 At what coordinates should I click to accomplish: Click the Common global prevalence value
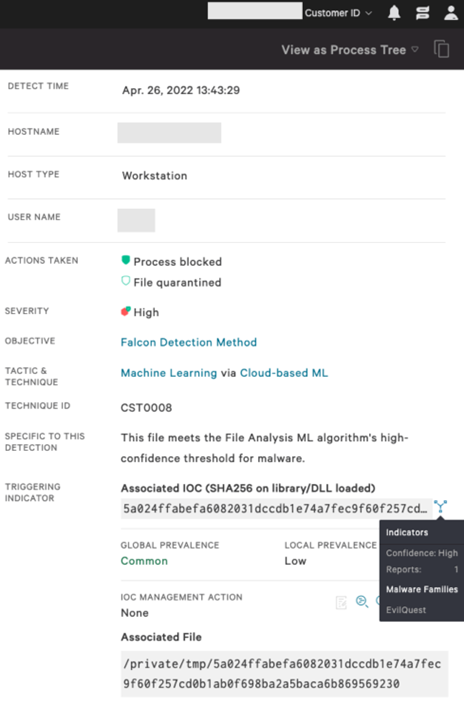pos(144,561)
